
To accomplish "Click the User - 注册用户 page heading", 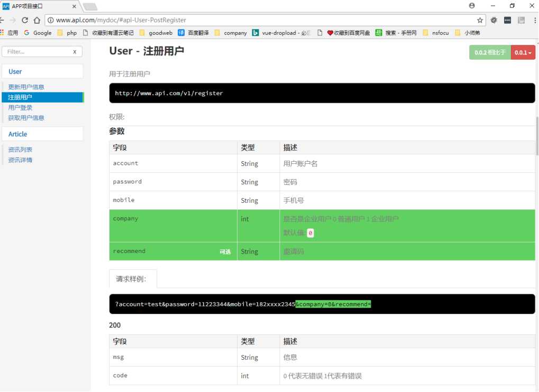I will click(147, 51).
